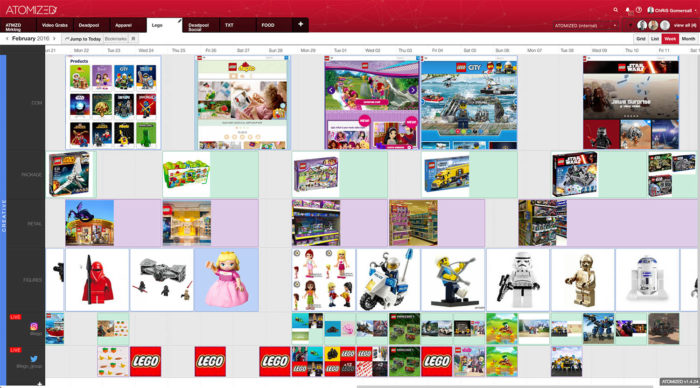Switch to the Deadpool tab
This screenshot has width=700, height=388.
[91, 25]
